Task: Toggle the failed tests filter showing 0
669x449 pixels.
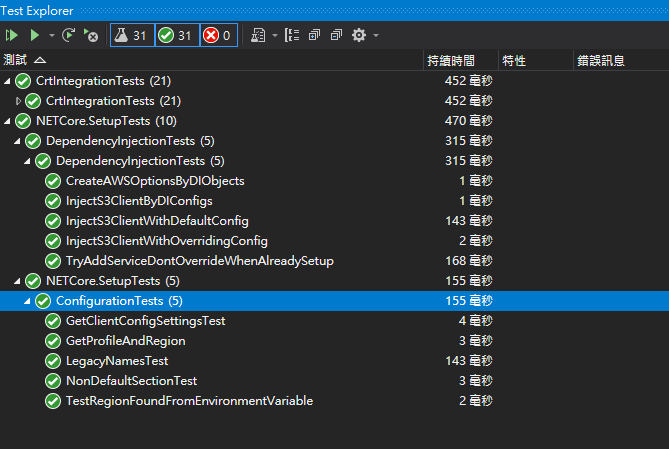Action: [218, 35]
